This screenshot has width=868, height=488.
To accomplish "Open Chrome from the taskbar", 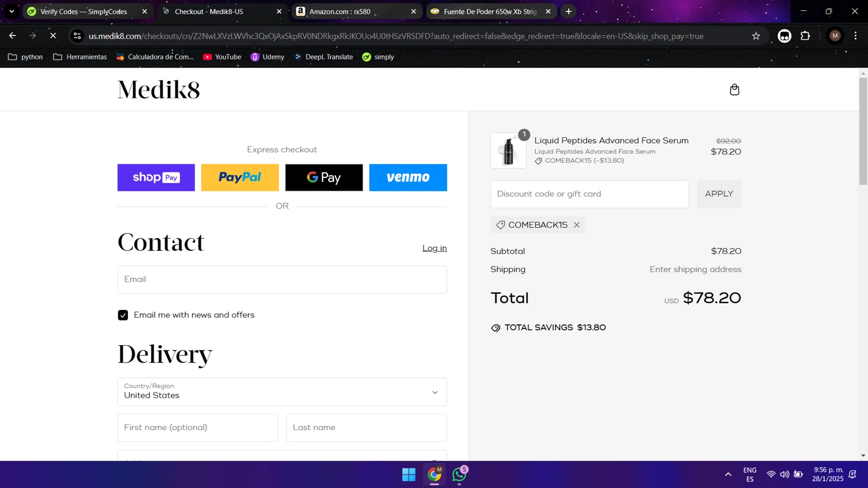I will 435,475.
